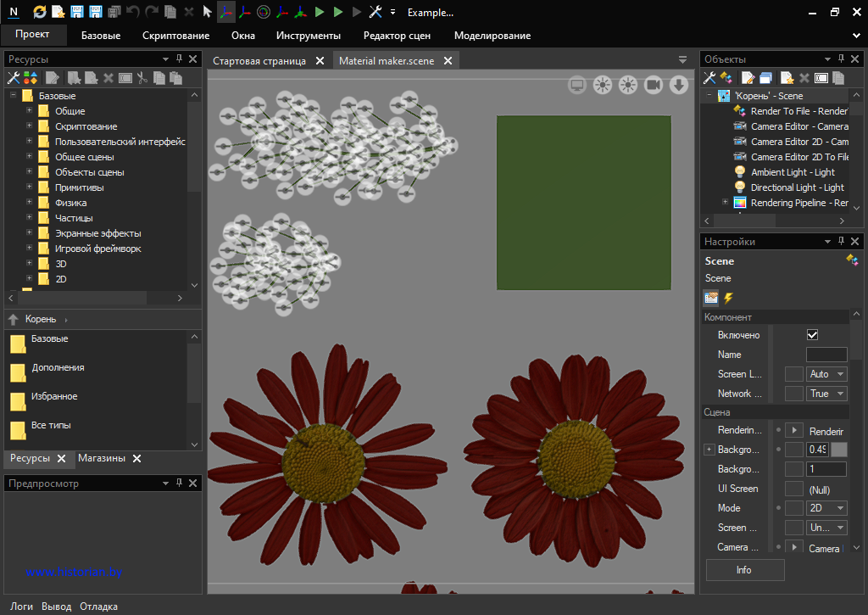Image resolution: width=868 pixels, height=615 pixels.
Task: Click the Background color gray swatch
Action: (838, 450)
